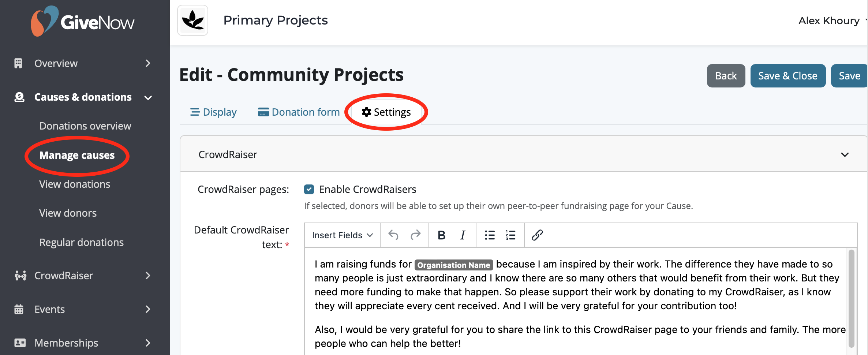Insert a numbered list

510,235
